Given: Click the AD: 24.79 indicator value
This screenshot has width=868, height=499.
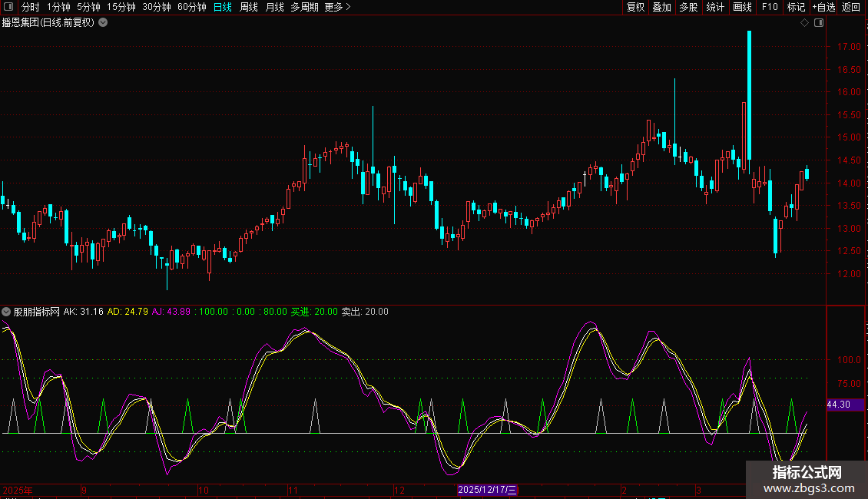Looking at the screenshot, I should (x=128, y=312).
